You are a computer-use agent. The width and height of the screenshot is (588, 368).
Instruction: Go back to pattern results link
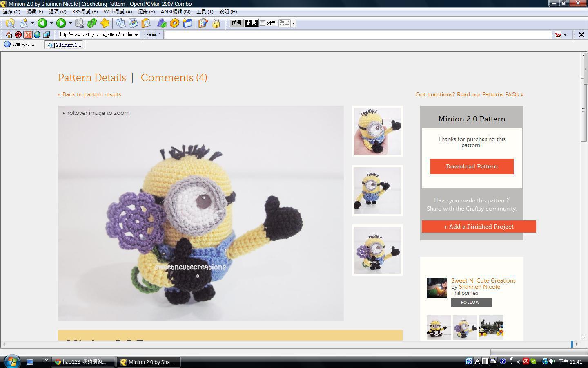point(89,94)
